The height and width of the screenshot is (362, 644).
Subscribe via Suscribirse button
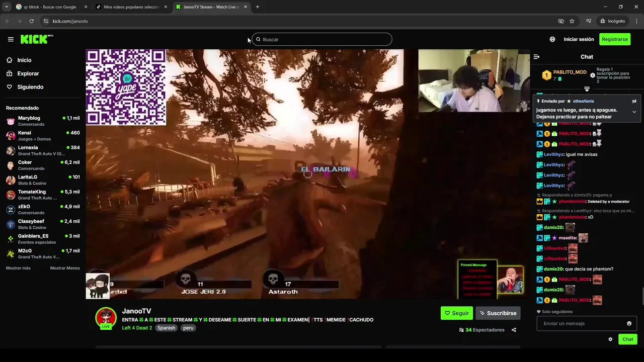[x=498, y=313]
